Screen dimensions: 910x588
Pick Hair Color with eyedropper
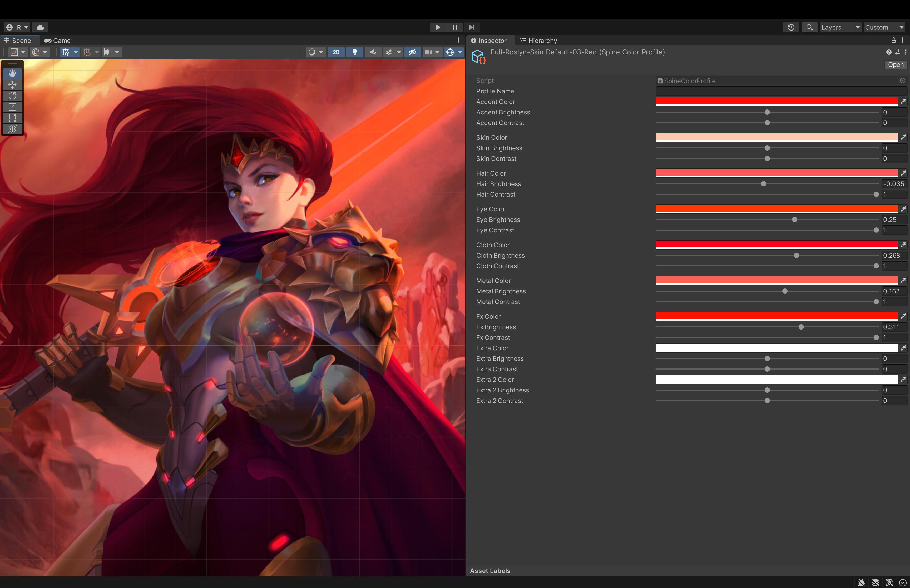903,173
